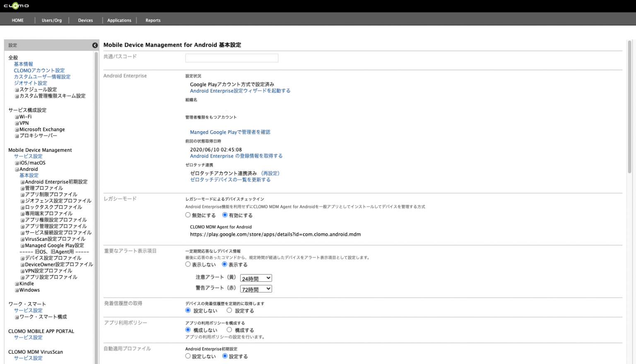
Task: Open カスタムユーザー情報設定
Action: (x=42, y=77)
